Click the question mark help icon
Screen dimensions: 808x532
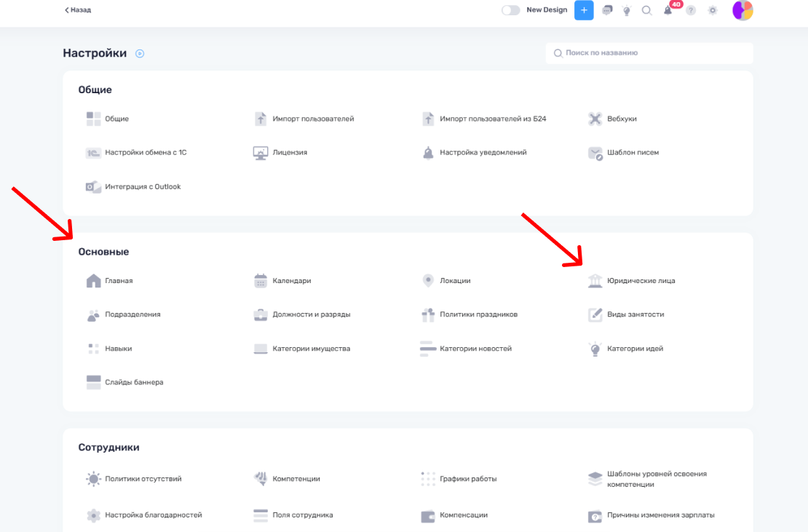(691, 10)
